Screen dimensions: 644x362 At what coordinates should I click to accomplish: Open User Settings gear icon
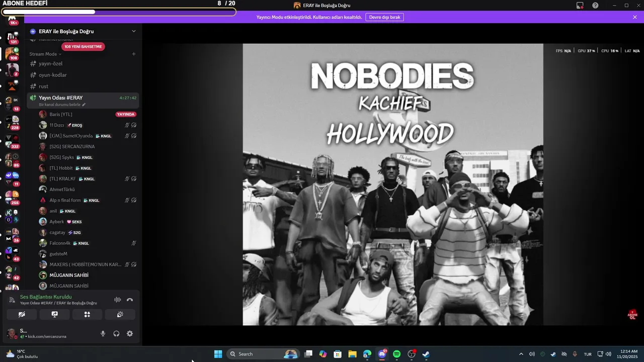130,333
